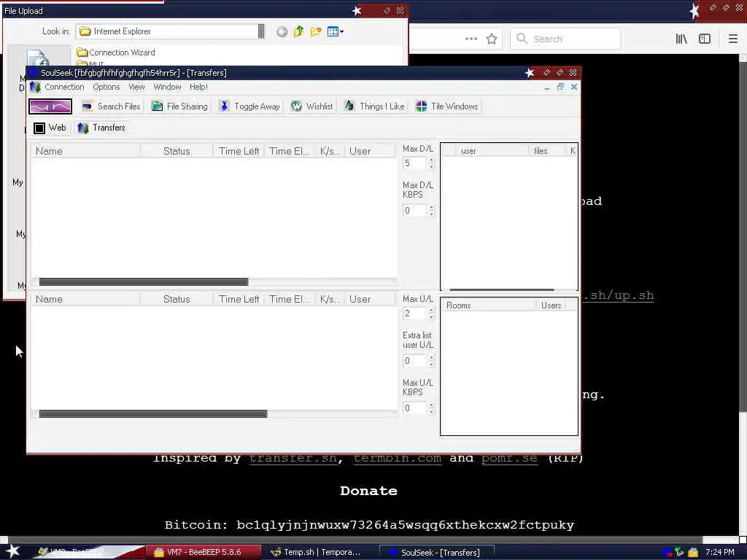The height and width of the screenshot is (560, 747).
Task: Sort downloads by Name column header
Action: (x=86, y=151)
